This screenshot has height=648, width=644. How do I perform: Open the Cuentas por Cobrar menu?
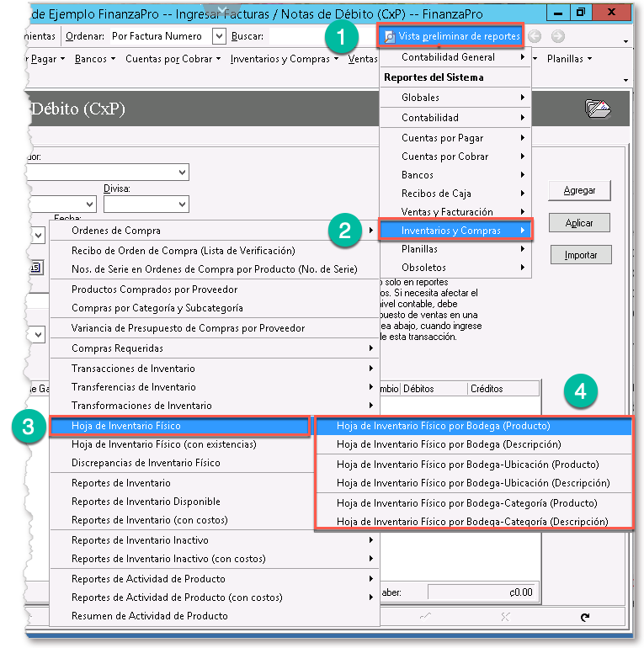(173, 59)
